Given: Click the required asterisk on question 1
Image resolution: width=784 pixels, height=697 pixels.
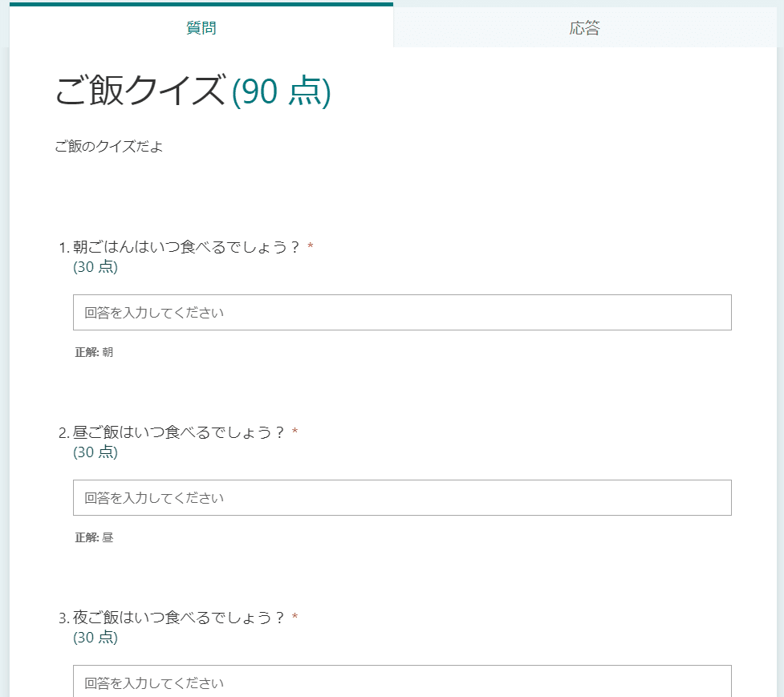Looking at the screenshot, I should (309, 246).
